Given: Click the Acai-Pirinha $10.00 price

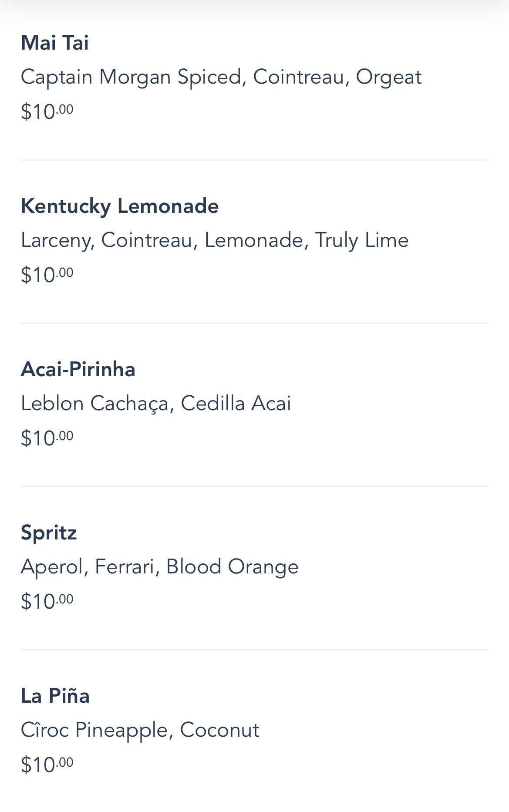Looking at the screenshot, I should point(47,438).
